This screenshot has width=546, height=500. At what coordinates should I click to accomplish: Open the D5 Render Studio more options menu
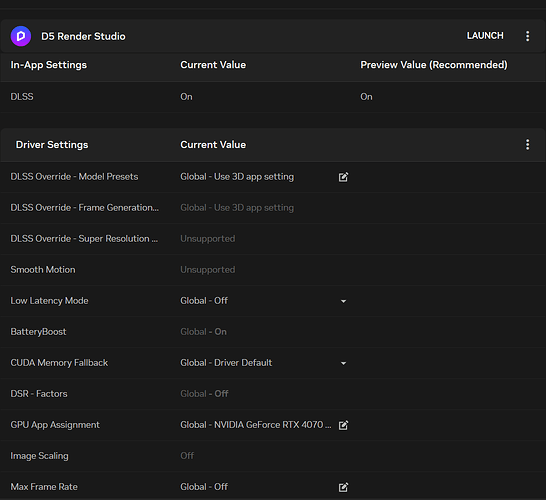click(x=528, y=36)
